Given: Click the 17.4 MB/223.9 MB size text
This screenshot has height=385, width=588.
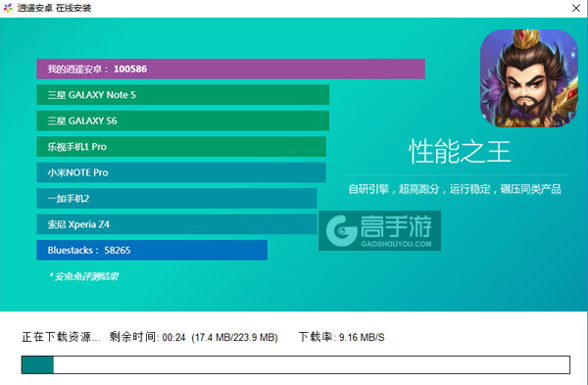Looking at the screenshot, I should [x=235, y=337].
